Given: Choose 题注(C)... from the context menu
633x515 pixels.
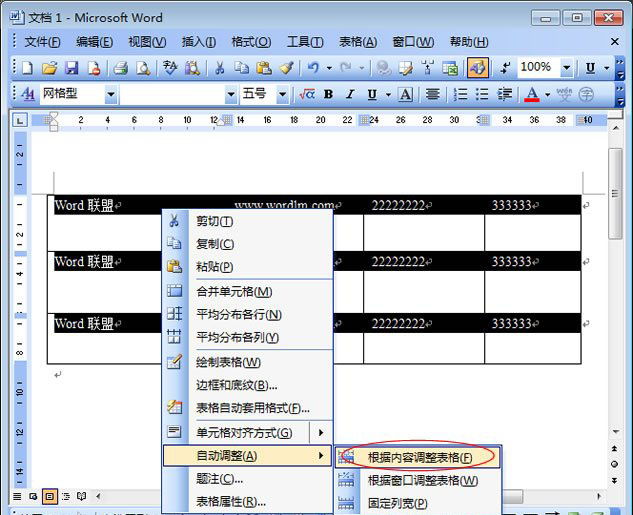Looking at the screenshot, I should [247, 479].
